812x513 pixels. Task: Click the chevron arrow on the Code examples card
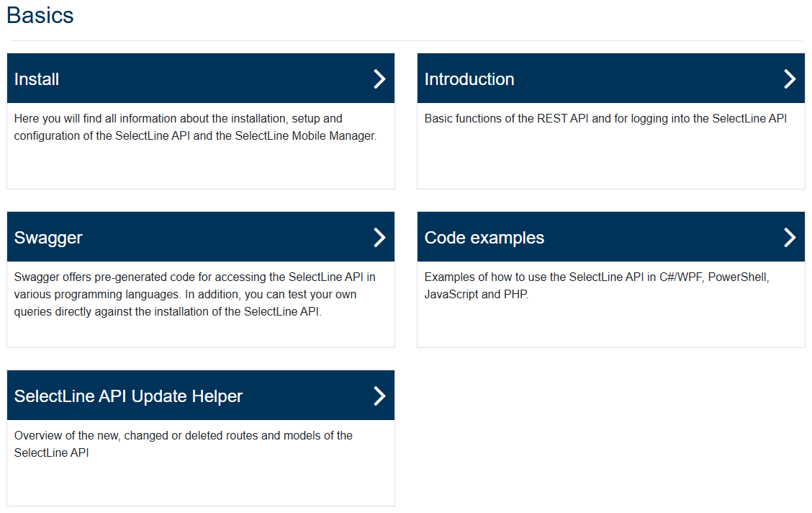(x=790, y=236)
